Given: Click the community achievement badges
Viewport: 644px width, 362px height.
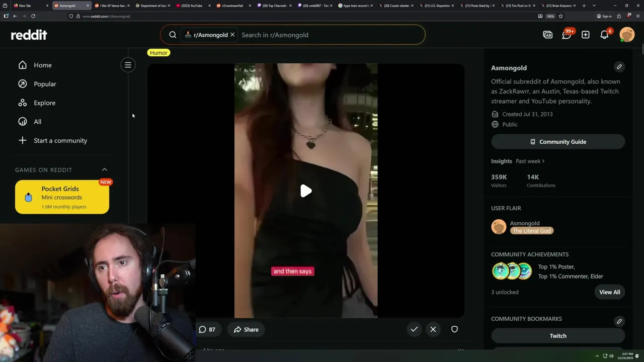Looking at the screenshot, I should pyautogui.click(x=512, y=271).
